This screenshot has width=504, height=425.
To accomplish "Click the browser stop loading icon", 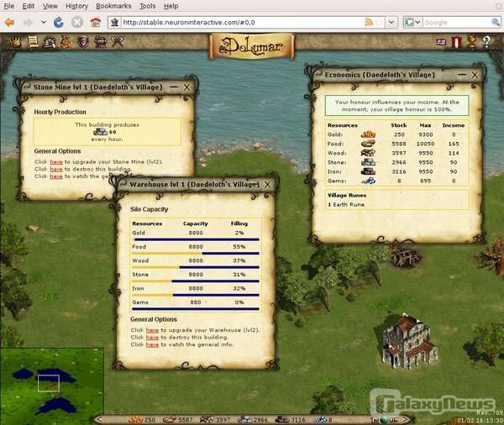I will point(76,22).
